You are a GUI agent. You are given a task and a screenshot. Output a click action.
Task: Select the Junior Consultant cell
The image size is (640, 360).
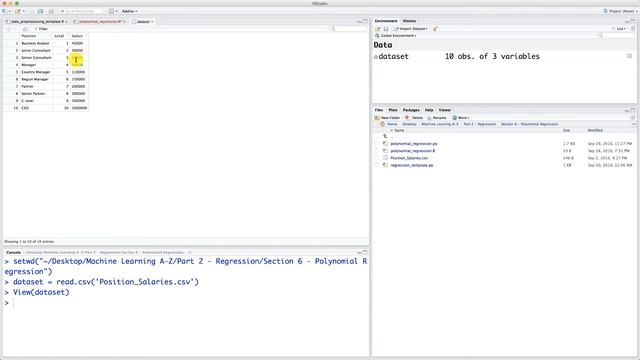tap(36, 51)
